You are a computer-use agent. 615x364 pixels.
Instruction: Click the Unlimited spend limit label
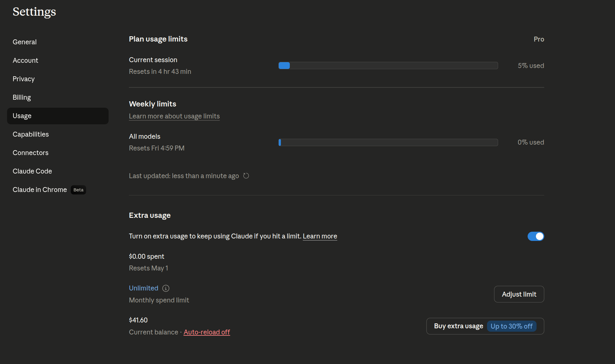pos(143,288)
